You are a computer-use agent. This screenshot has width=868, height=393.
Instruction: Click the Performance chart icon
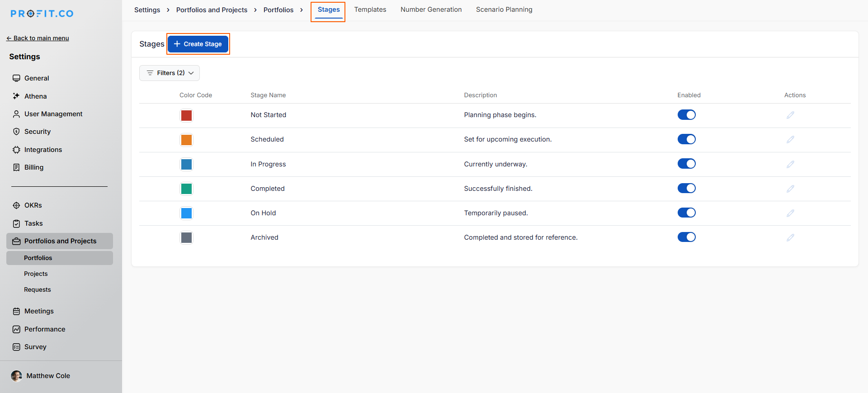point(16,329)
